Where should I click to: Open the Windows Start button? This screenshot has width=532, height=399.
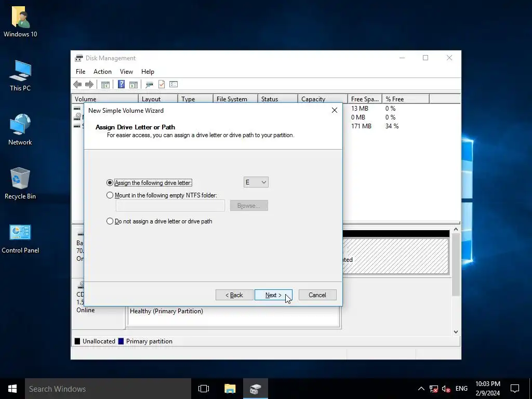(12, 389)
